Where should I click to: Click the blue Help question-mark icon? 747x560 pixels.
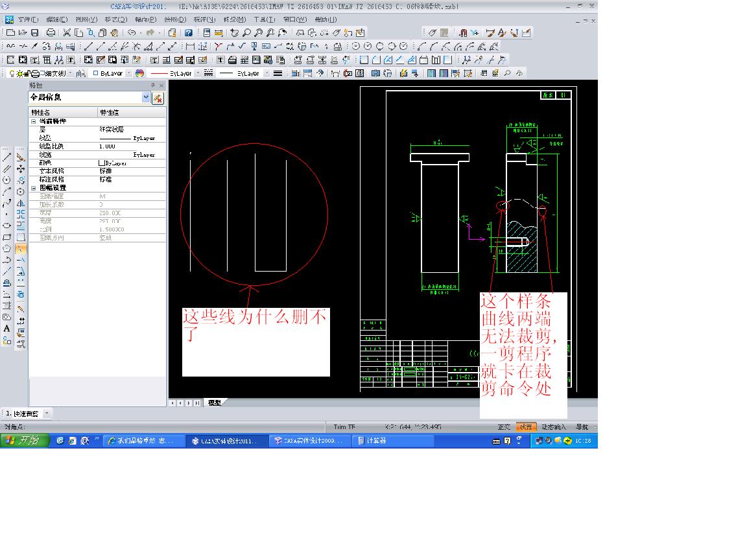(189, 32)
